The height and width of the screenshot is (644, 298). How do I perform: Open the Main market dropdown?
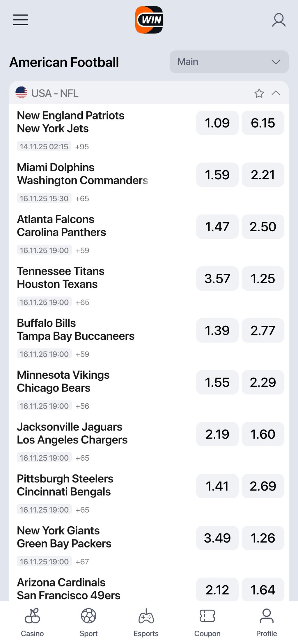229,62
